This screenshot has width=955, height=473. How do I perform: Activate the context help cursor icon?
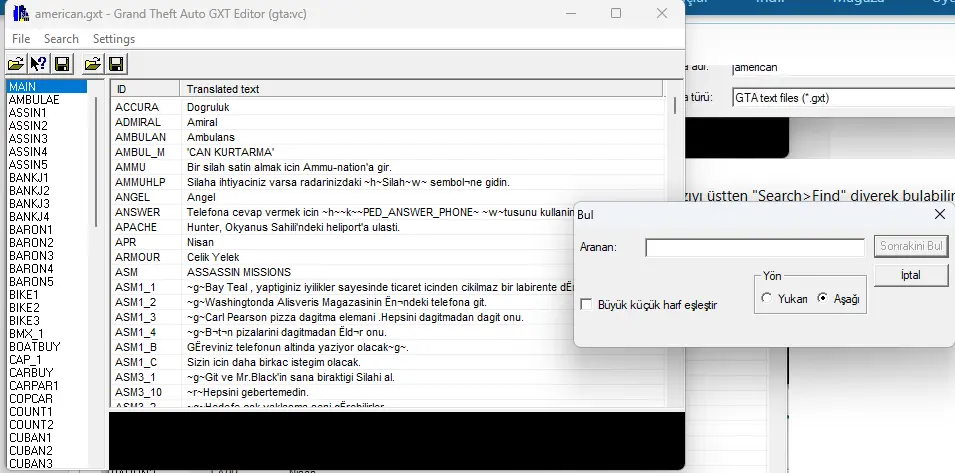pyautogui.click(x=39, y=64)
